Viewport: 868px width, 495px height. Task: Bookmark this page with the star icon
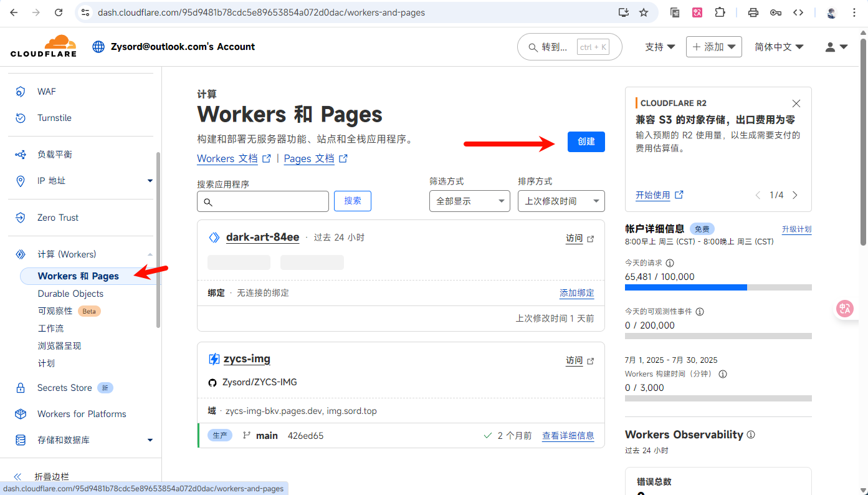pyautogui.click(x=644, y=12)
